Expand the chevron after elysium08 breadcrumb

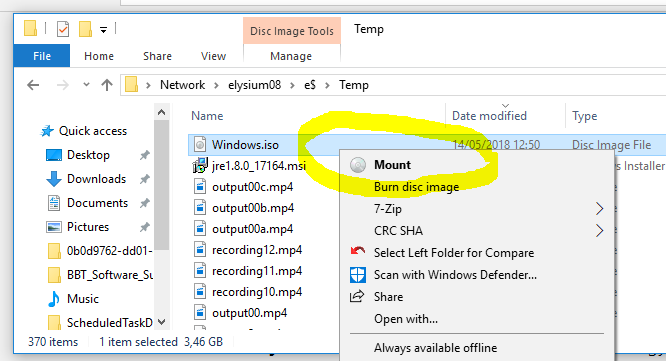(x=292, y=85)
